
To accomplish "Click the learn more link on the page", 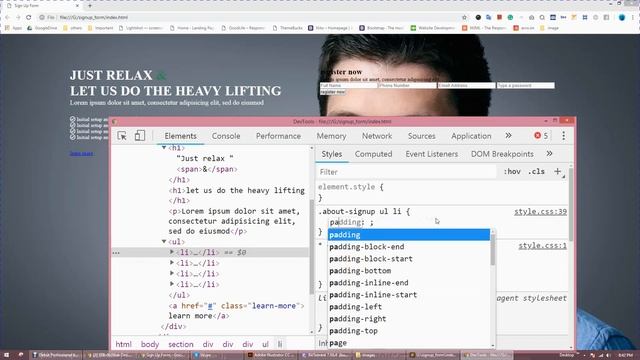I will [81, 153].
